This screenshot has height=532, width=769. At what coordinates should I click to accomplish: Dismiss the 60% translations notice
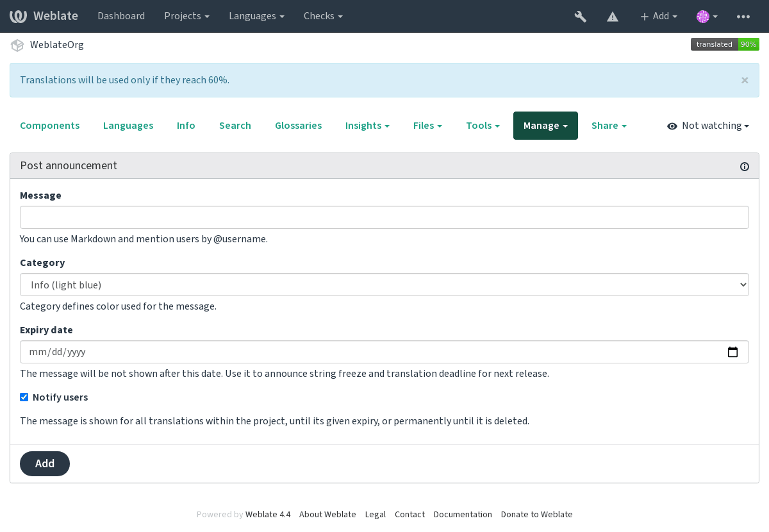tap(745, 80)
